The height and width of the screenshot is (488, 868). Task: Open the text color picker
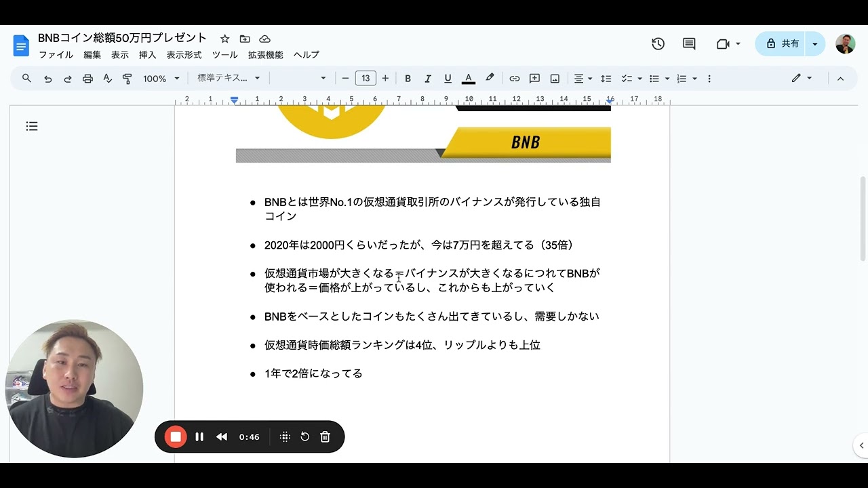(468, 79)
